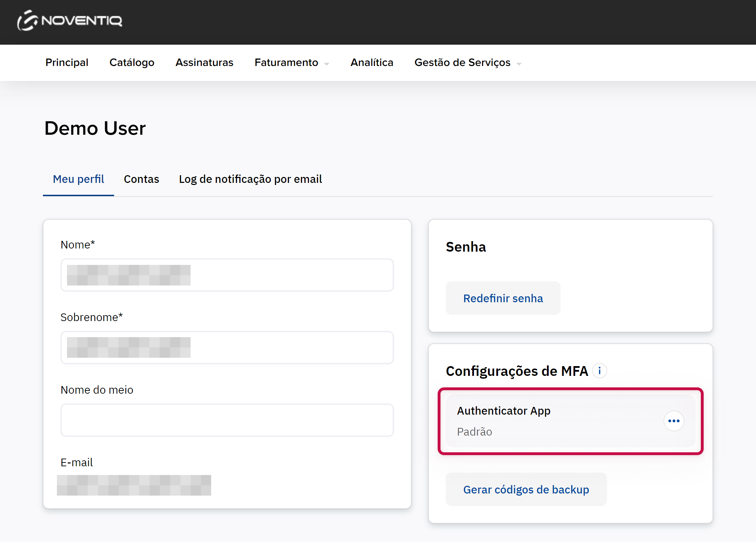756x542 pixels.
Task: Switch to the Contas tab
Action: coord(141,179)
